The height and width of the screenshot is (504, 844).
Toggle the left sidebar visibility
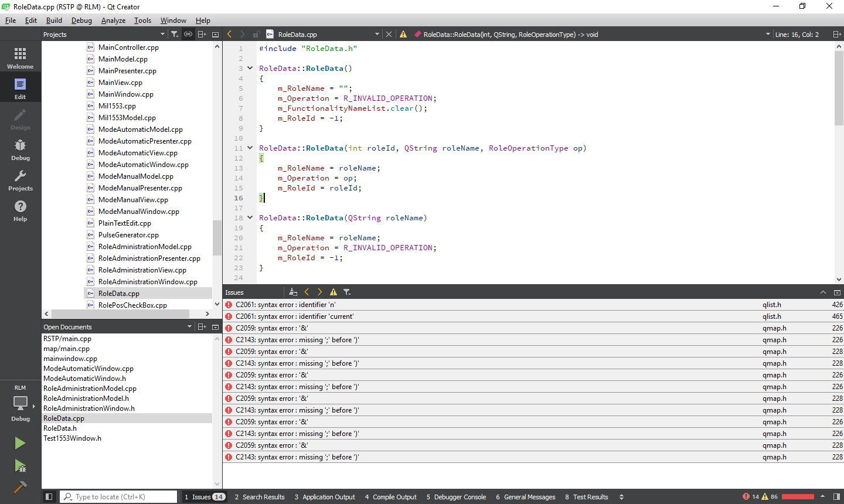[x=49, y=497]
